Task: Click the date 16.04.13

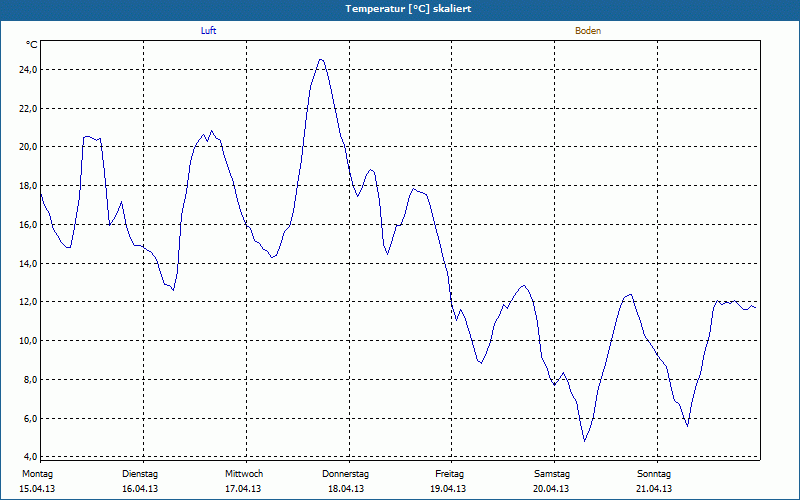Action: click(140, 489)
